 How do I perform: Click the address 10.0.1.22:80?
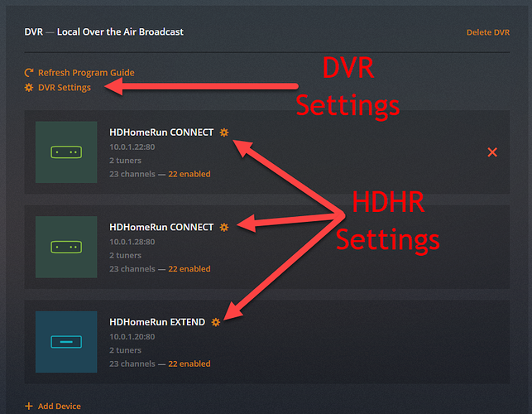point(132,147)
